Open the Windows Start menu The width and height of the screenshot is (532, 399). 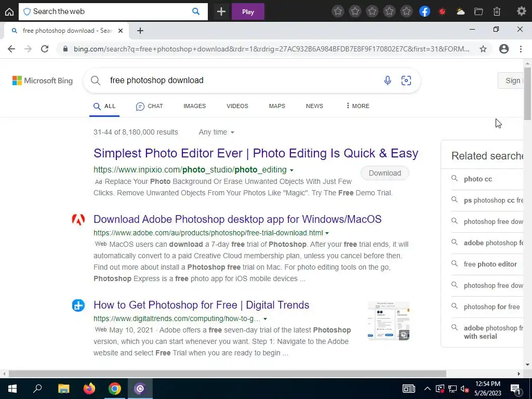12,389
